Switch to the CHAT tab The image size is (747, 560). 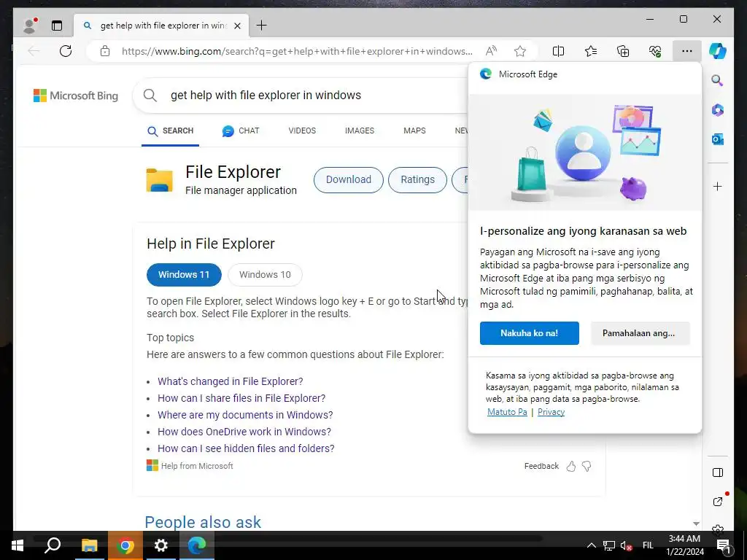[241, 131]
